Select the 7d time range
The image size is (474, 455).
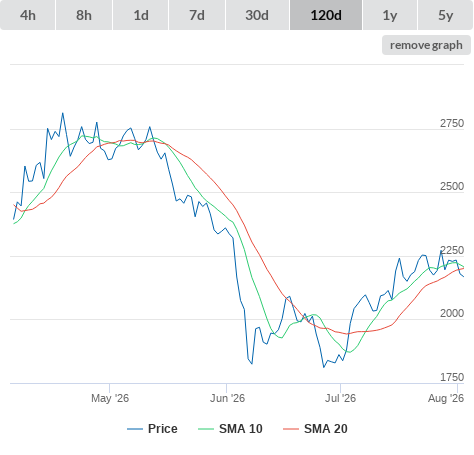tap(197, 15)
